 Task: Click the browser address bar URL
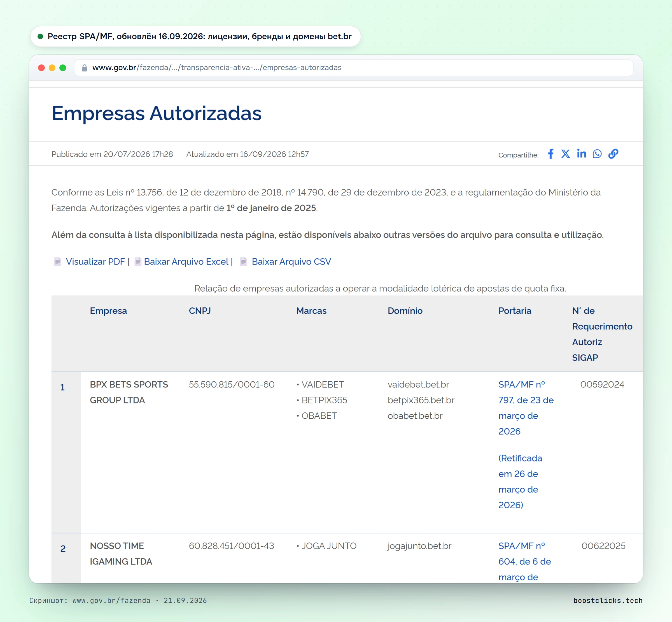click(x=217, y=68)
